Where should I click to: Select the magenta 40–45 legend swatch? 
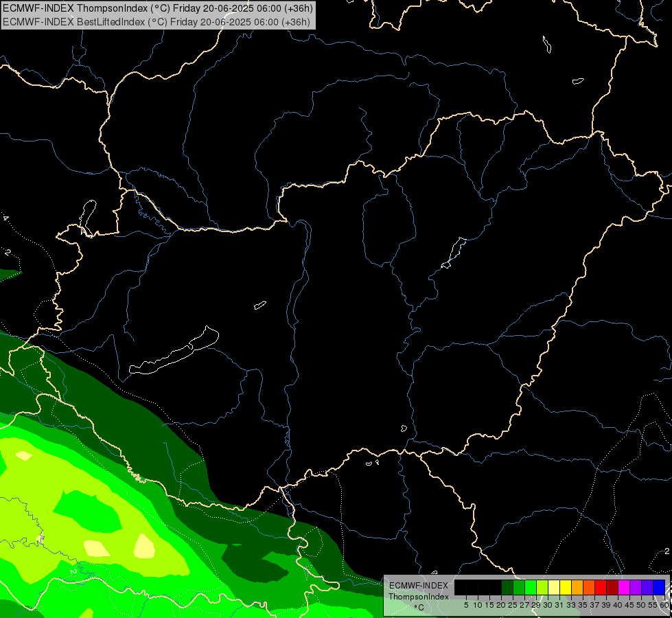pyautogui.click(x=624, y=587)
